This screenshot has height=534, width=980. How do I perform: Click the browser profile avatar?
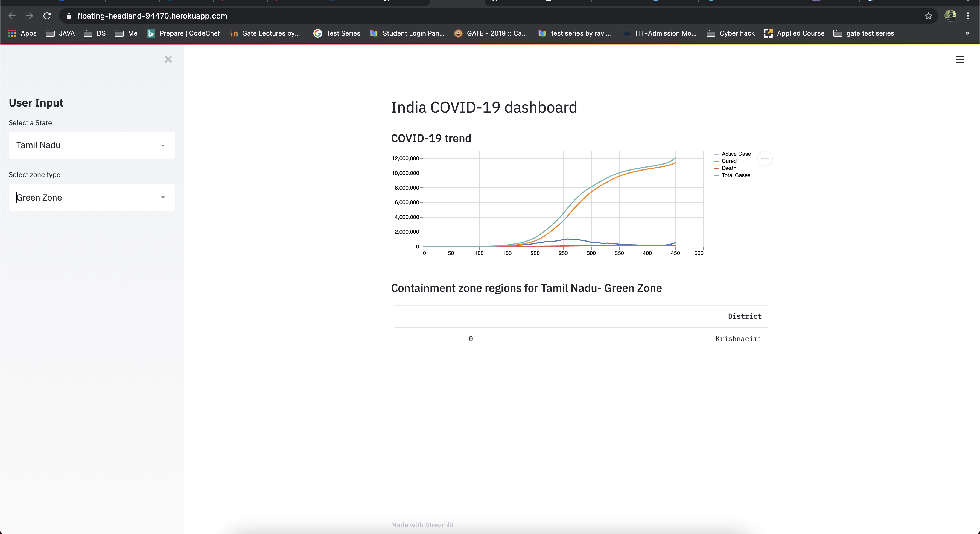950,16
